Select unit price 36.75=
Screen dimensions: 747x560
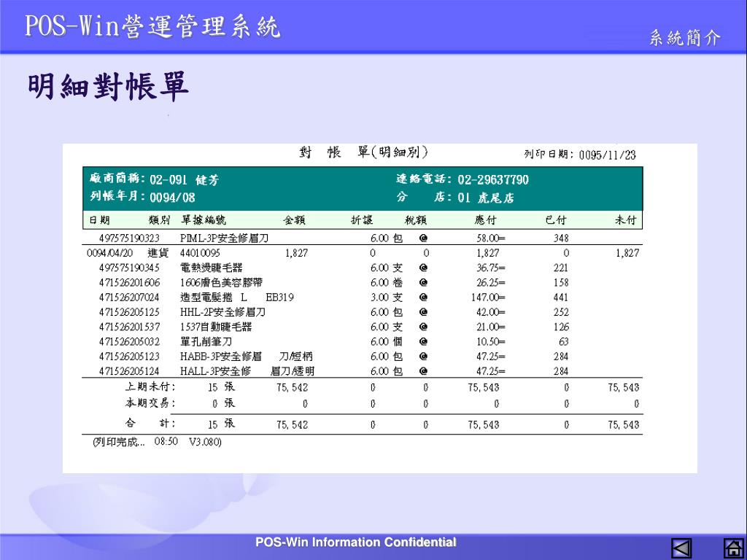(491, 268)
